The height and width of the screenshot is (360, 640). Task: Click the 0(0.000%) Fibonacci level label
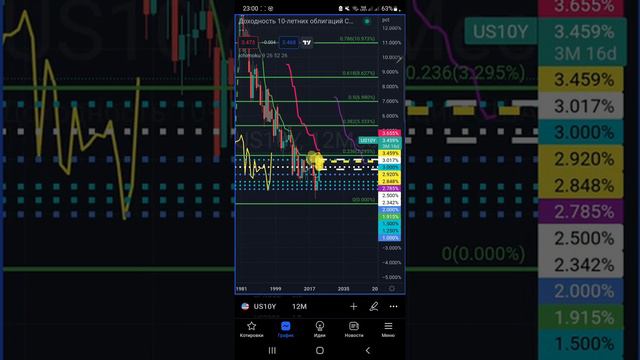point(363,200)
